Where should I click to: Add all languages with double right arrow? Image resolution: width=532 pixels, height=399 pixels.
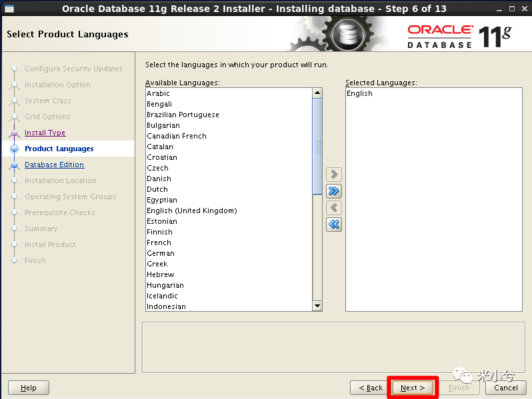[x=334, y=191]
